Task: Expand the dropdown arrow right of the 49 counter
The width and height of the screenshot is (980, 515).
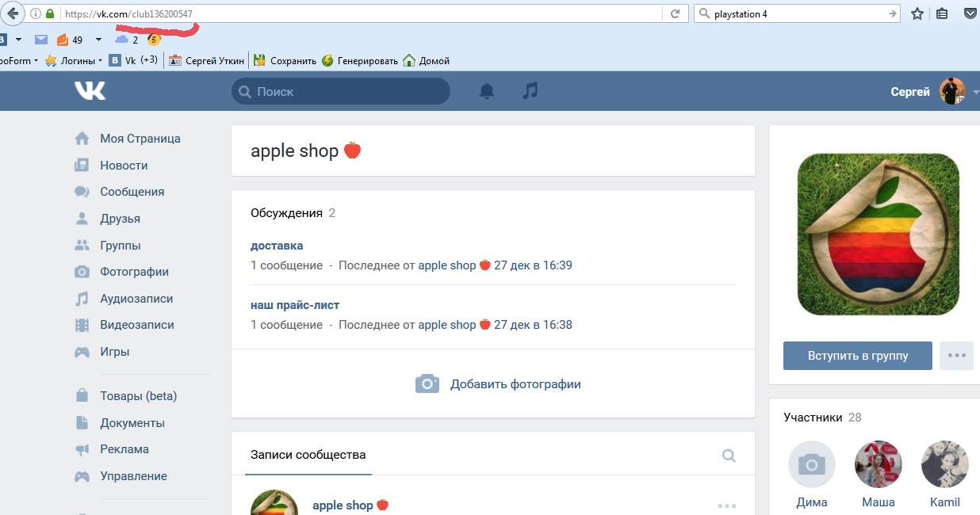Action: pos(98,40)
